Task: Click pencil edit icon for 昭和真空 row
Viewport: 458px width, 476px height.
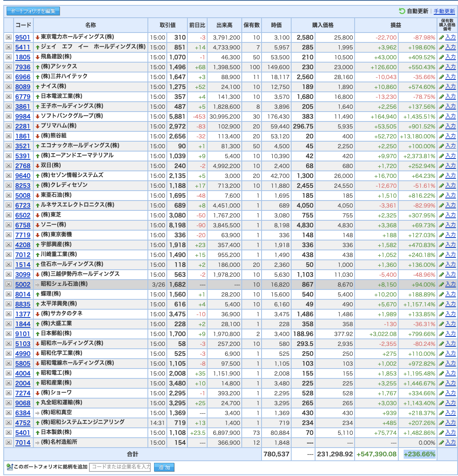Action: point(441,413)
